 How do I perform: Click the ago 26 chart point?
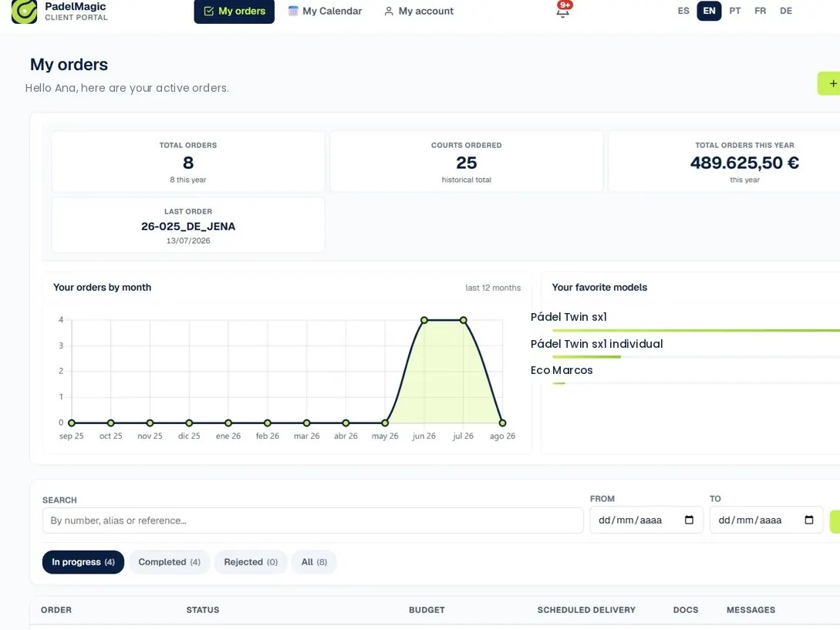pos(502,423)
